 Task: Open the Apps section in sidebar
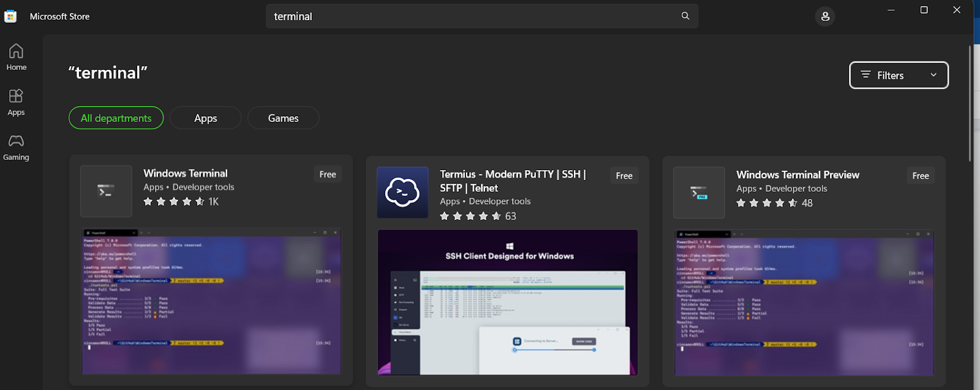16,102
